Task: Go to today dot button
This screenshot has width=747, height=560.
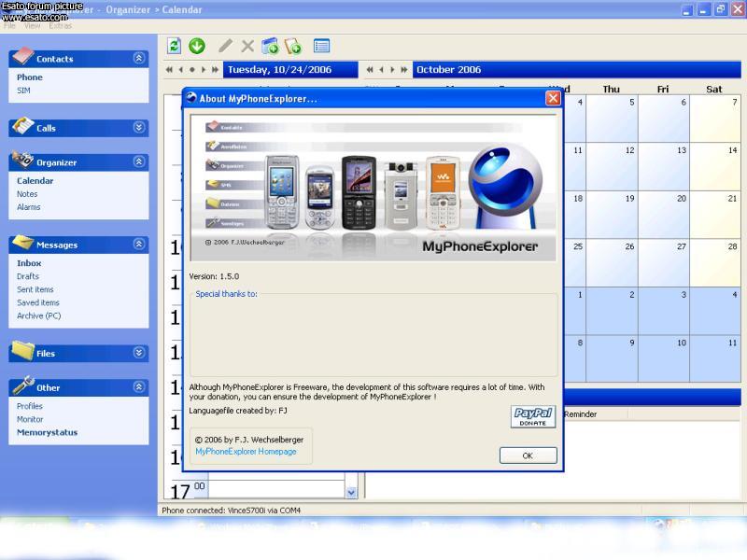Action: [x=192, y=69]
